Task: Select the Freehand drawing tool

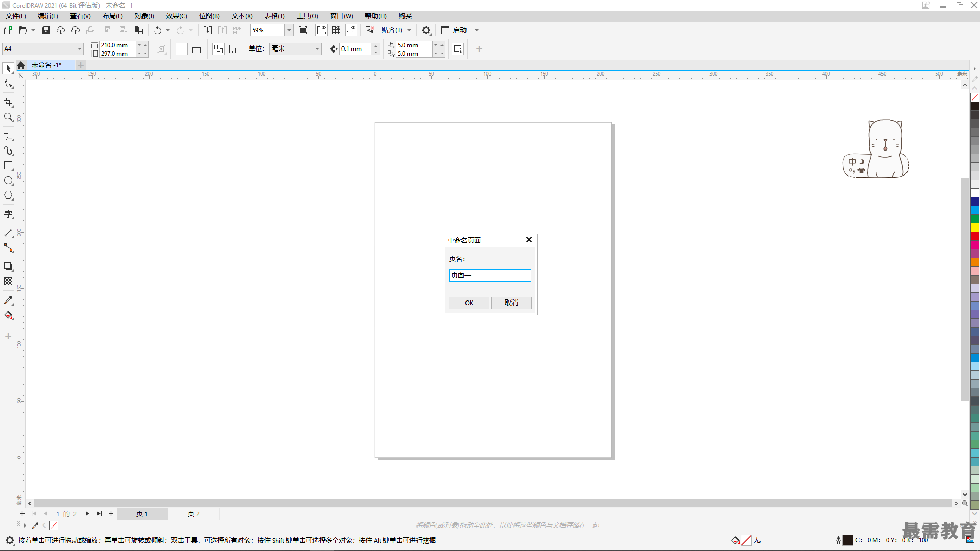Action: (x=8, y=136)
